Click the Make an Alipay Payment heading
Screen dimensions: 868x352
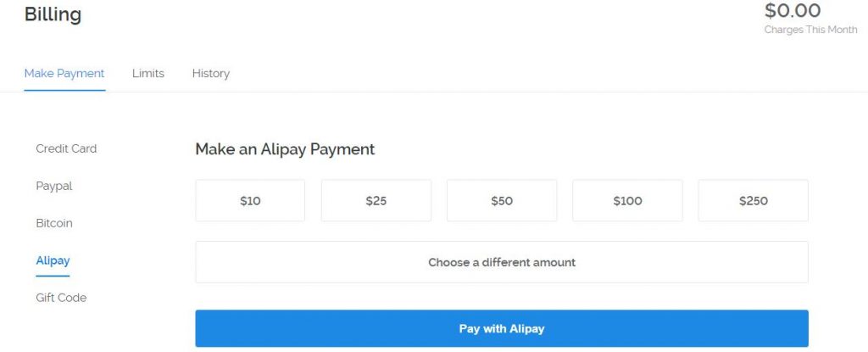point(285,149)
